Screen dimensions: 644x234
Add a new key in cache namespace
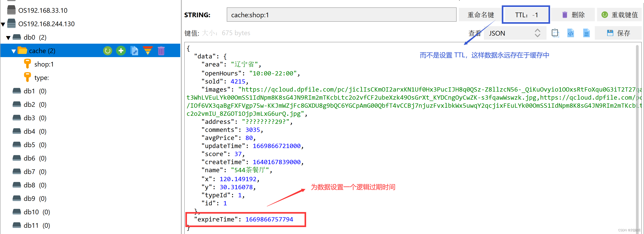point(121,51)
